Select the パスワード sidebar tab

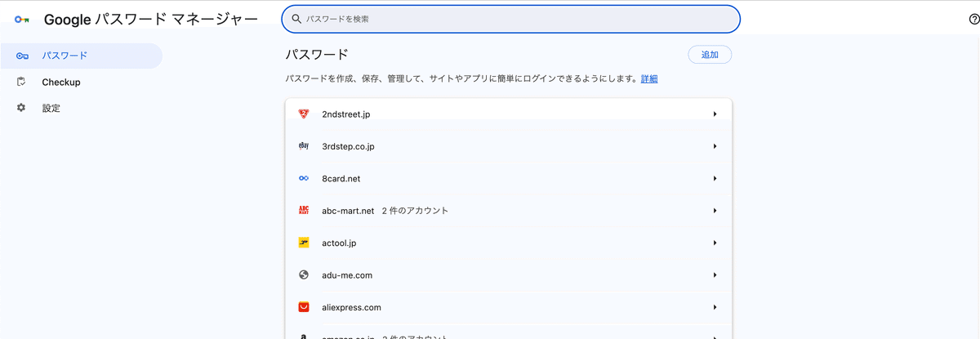(81, 56)
